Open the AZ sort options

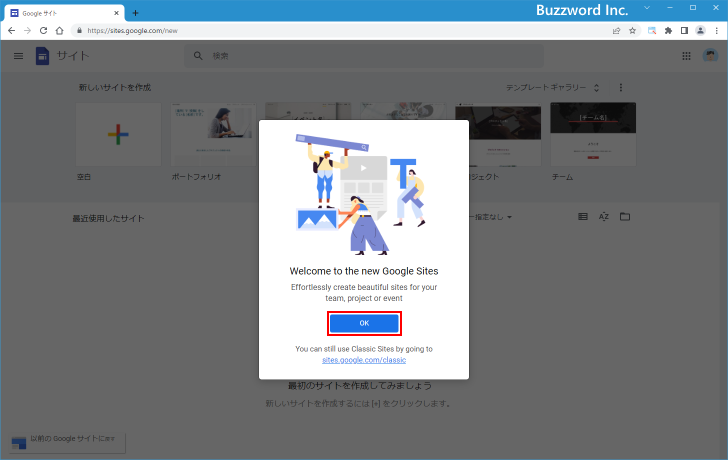[x=604, y=217]
